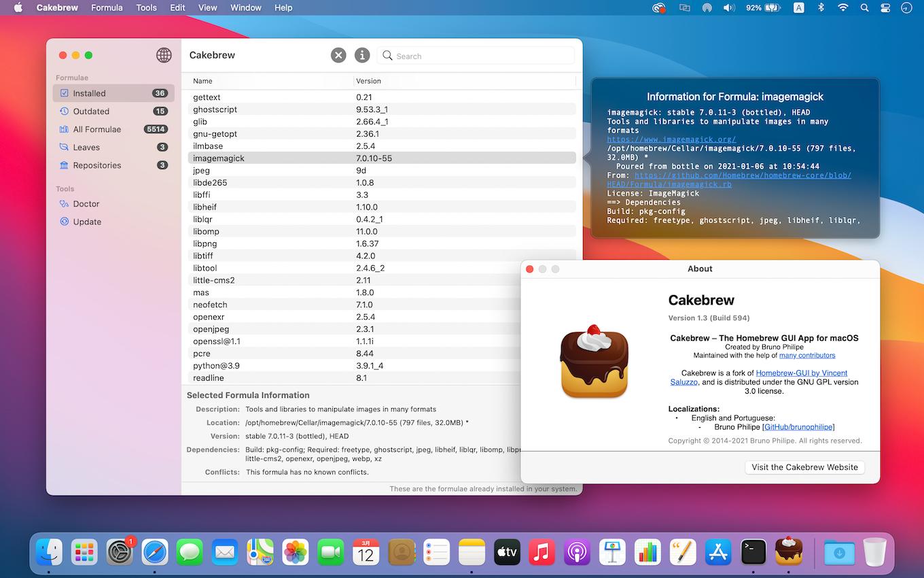Close the About window
Screen dimensions: 924x578
pos(530,269)
